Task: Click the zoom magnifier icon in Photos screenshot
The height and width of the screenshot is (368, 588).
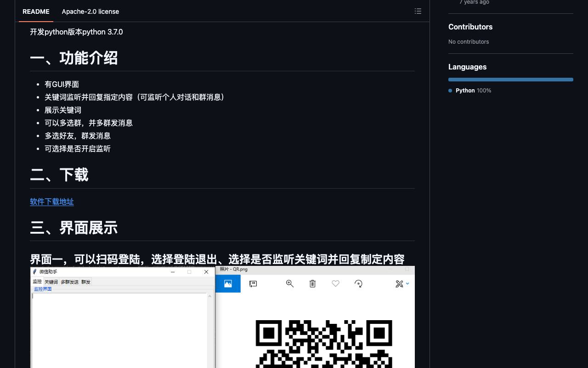Action: pos(290,284)
